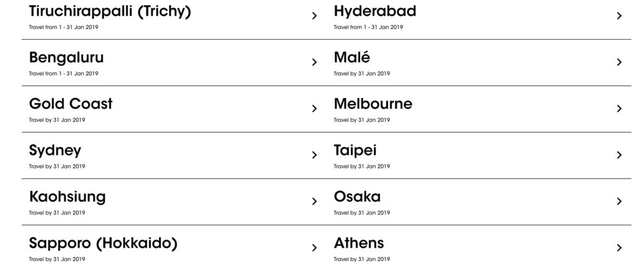
Task: Open the Hyderabad destination heading
Action: click(375, 11)
